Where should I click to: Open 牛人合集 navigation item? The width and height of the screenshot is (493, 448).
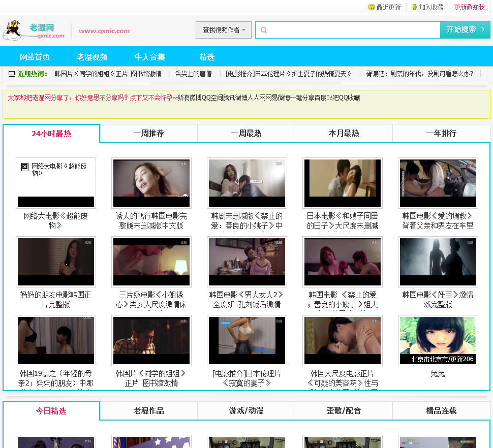pyautogui.click(x=149, y=57)
